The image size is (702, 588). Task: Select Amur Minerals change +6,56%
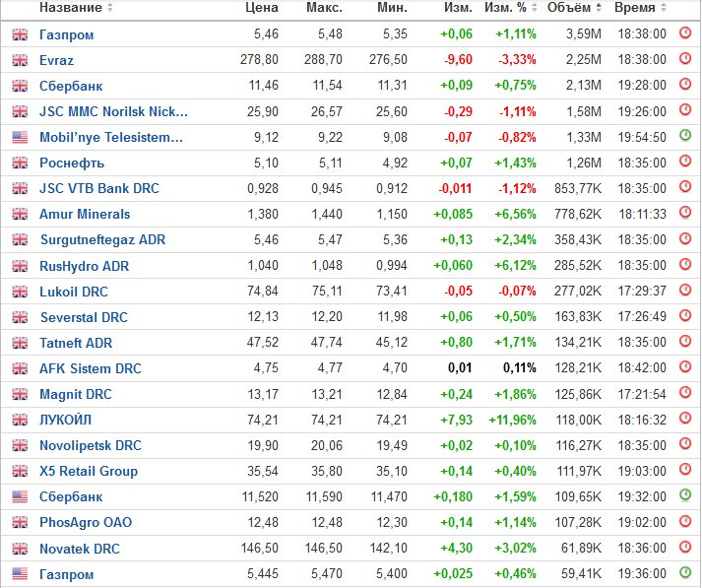click(515, 214)
